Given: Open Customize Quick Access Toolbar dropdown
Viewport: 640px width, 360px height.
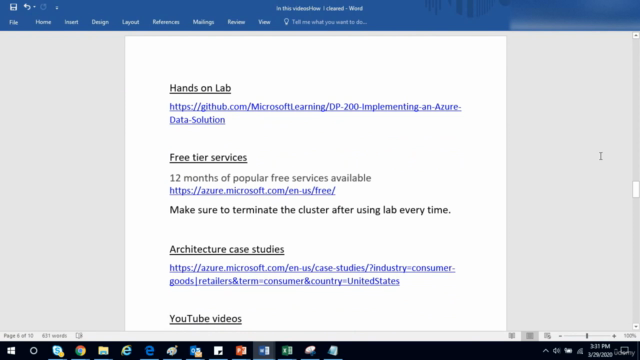Looking at the screenshot, I should tap(57, 7).
